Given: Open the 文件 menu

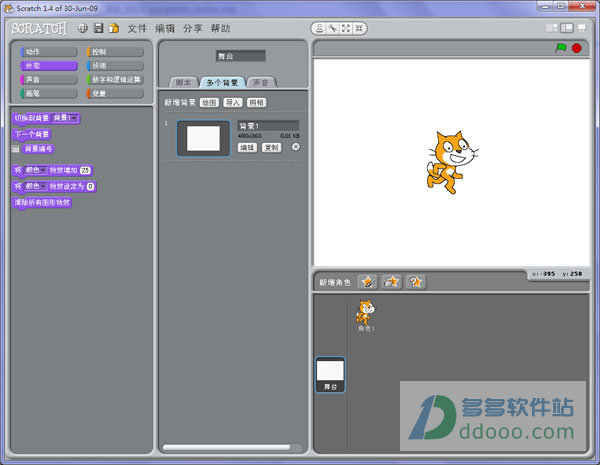Looking at the screenshot, I should coord(137,28).
